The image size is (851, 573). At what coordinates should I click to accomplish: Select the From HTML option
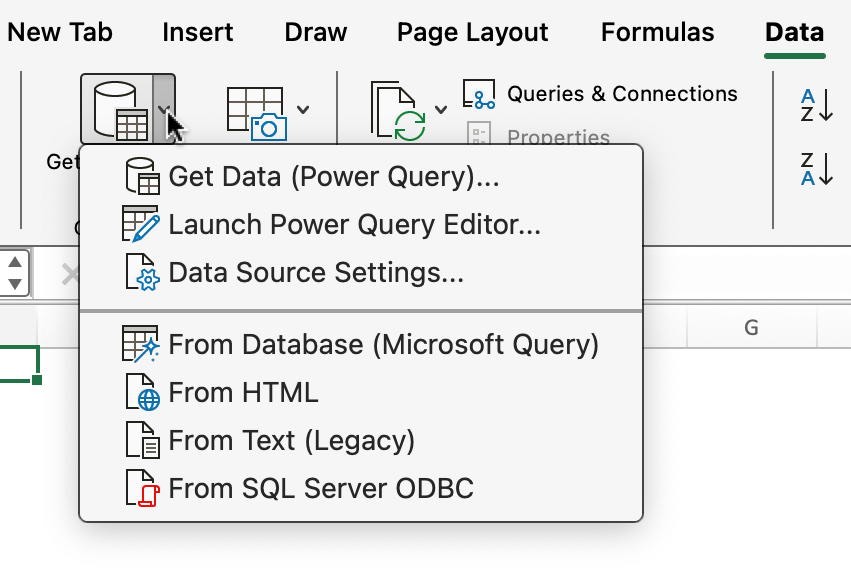(243, 393)
